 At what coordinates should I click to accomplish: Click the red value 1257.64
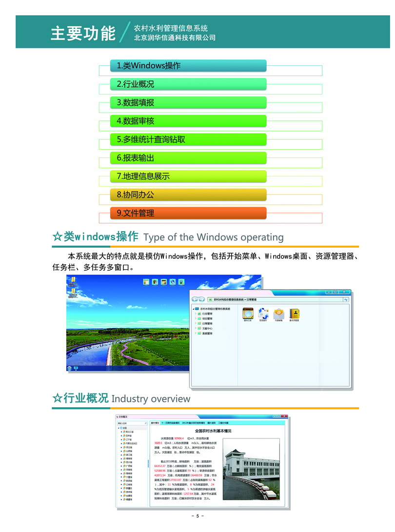tap(188, 493)
